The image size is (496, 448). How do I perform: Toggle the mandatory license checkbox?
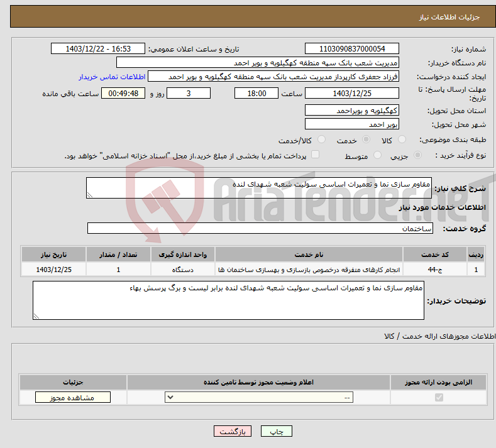439,397
